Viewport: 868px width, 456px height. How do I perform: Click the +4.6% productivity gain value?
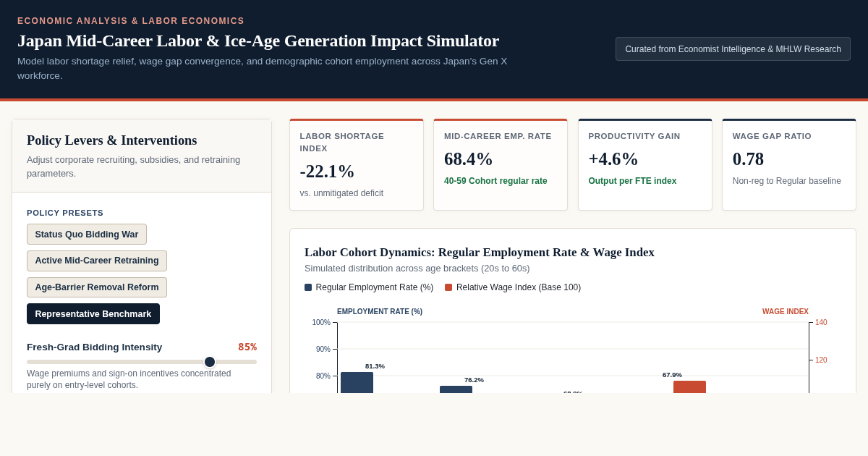[613, 159]
